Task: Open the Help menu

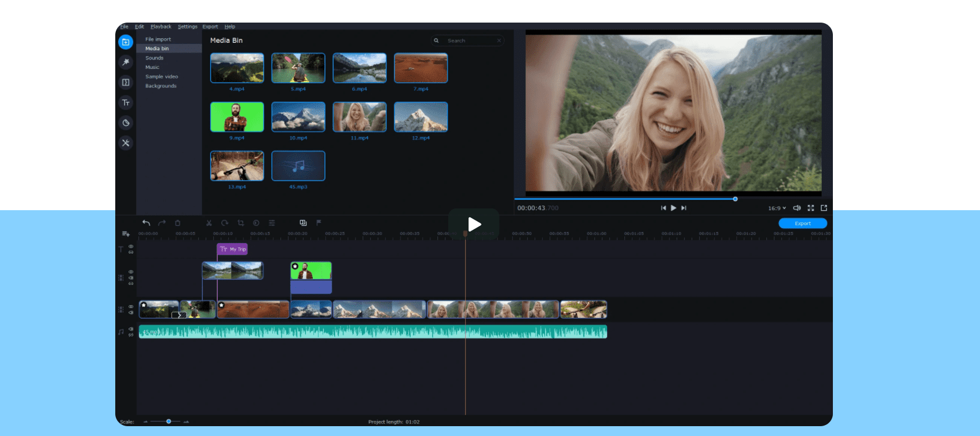Action: 230,27
